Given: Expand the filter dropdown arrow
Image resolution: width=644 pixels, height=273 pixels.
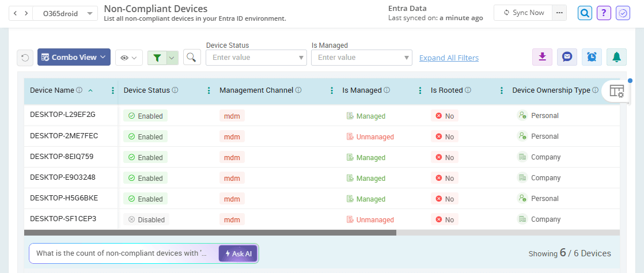Looking at the screenshot, I should click(172, 58).
